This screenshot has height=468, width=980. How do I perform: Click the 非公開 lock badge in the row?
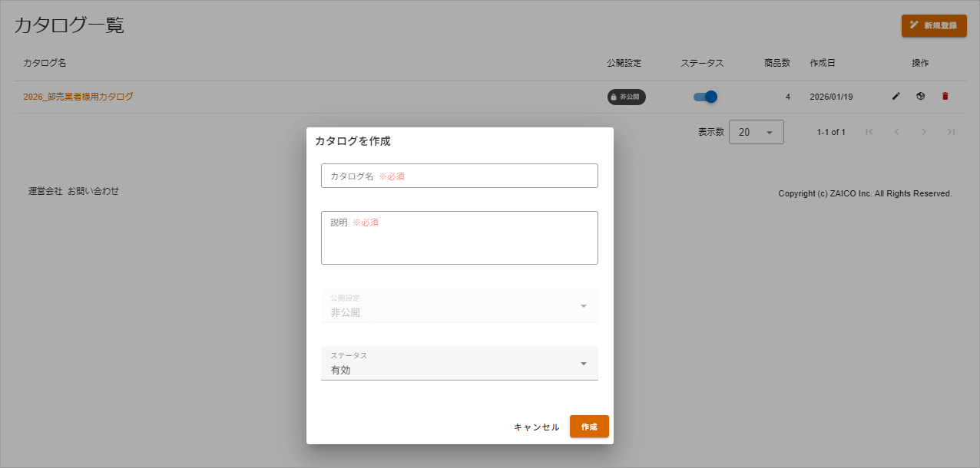(626, 97)
